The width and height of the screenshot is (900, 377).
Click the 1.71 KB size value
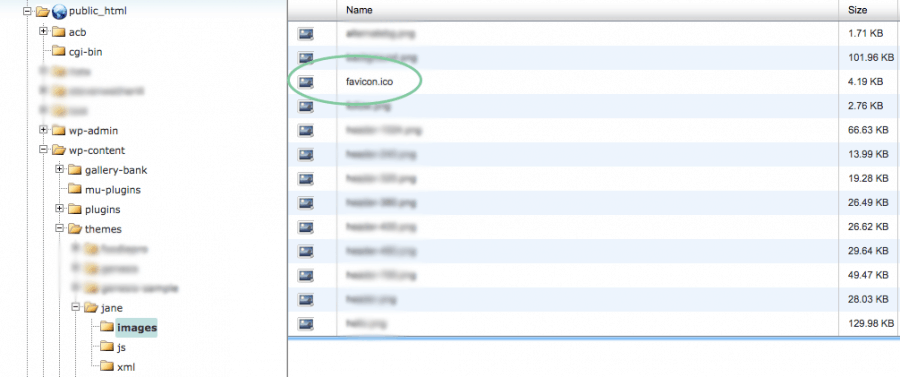865,34
